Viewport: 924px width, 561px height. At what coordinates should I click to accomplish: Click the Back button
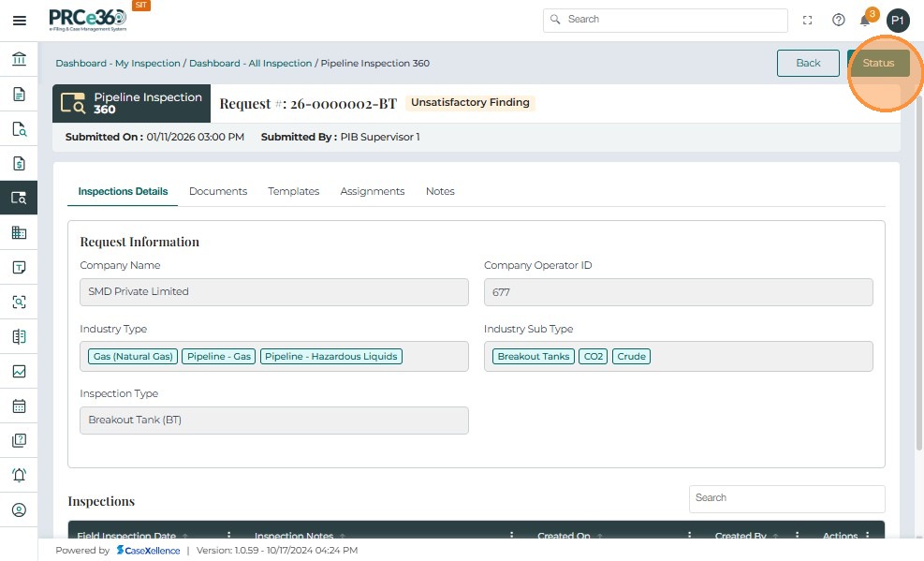click(x=808, y=63)
